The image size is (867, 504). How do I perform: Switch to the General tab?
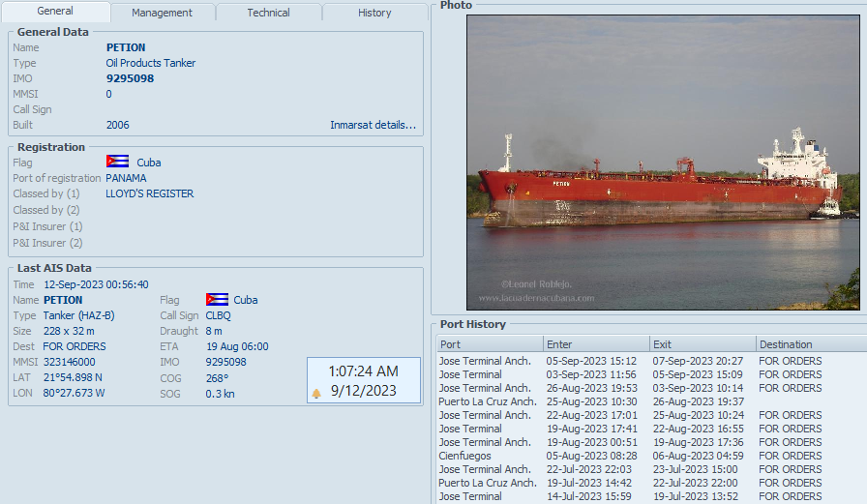[x=55, y=11]
